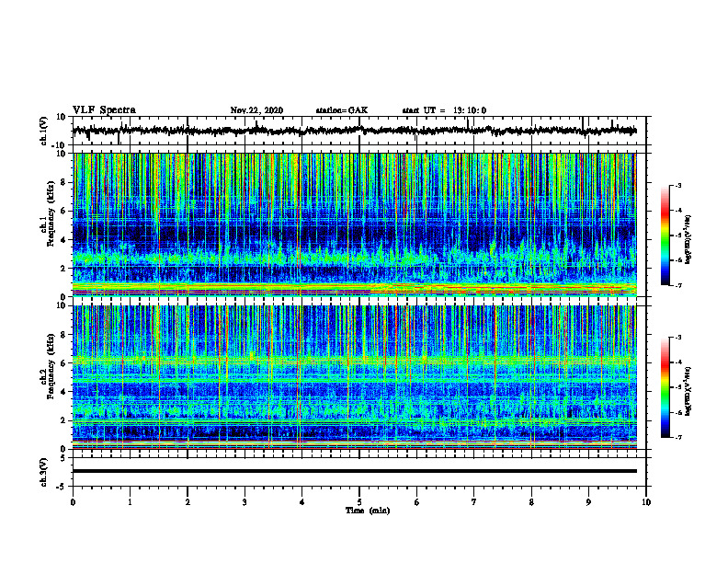Click time axis tick label "8"

tap(531, 502)
